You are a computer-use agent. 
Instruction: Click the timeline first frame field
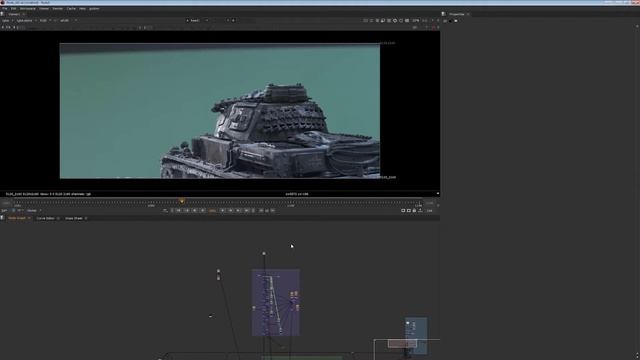pyautogui.click(x=6, y=203)
